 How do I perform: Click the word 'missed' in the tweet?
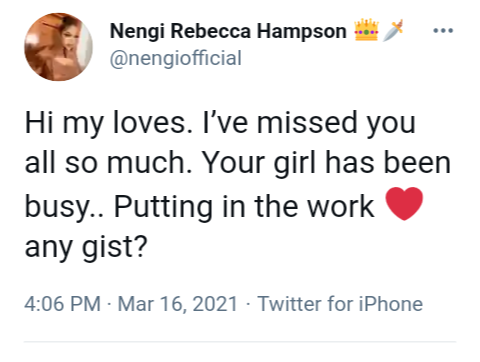coord(307,123)
